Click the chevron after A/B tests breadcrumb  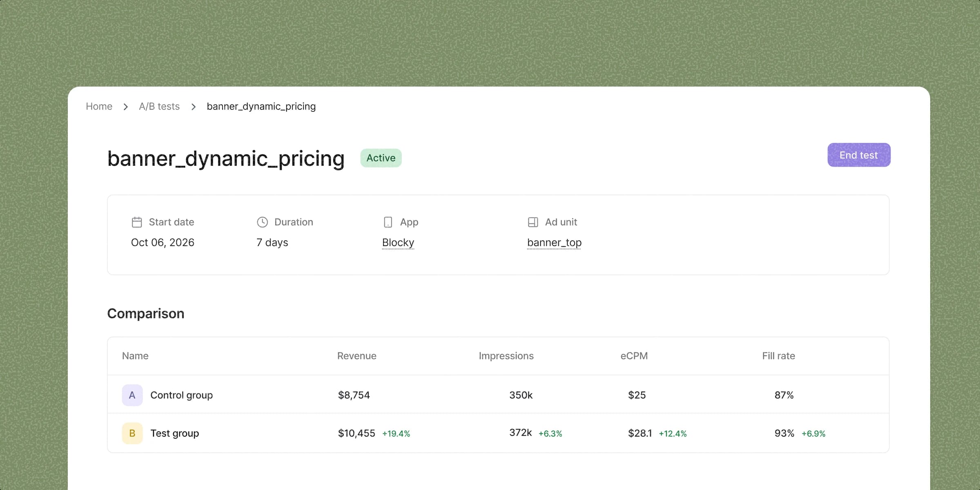click(194, 107)
